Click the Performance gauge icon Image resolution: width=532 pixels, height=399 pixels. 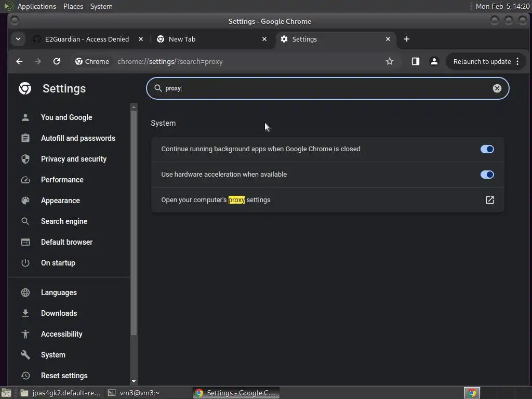[x=25, y=180]
